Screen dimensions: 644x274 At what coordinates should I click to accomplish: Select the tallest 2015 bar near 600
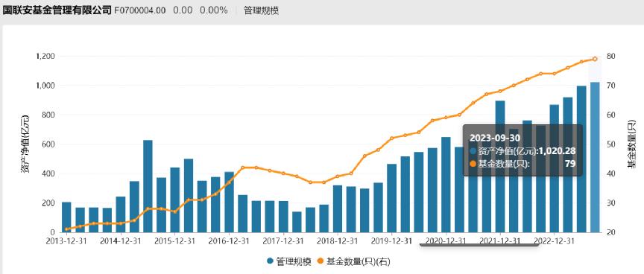click(148, 186)
